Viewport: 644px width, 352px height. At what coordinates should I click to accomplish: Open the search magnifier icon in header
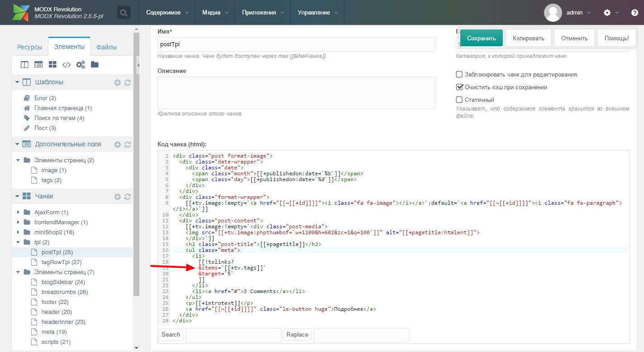point(124,13)
